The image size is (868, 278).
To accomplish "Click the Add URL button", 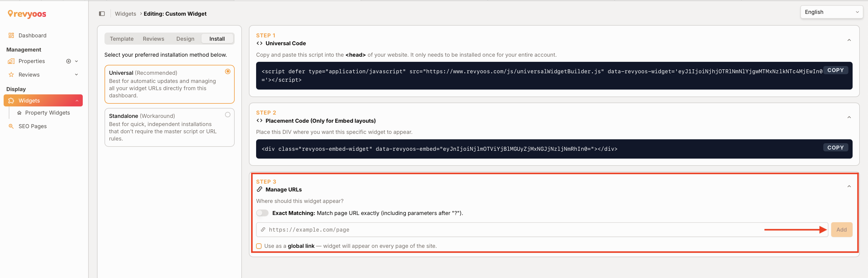I will (x=841, y=229).
